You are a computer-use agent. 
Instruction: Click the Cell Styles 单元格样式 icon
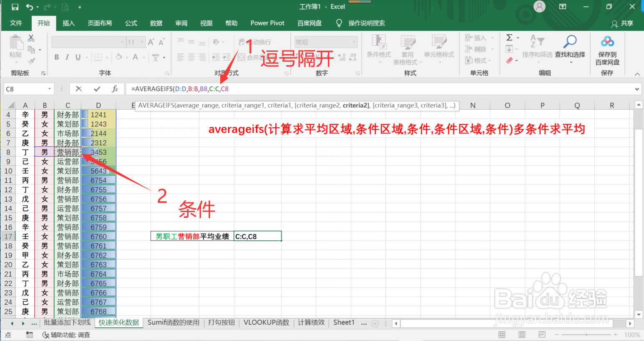pos(439,43)
